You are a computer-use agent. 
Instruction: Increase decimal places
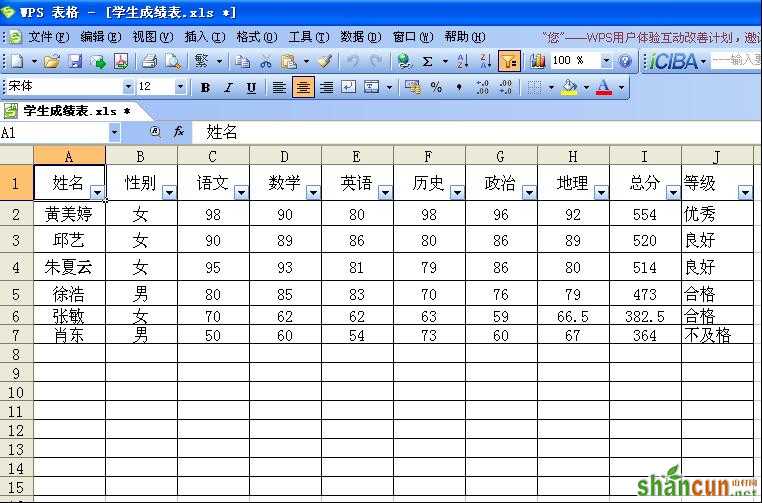(483, 87)
